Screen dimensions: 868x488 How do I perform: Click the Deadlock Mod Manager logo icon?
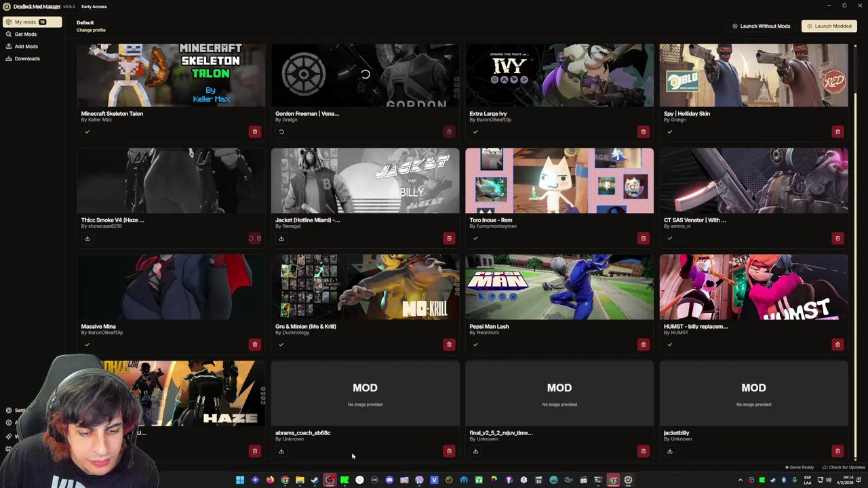6,6
